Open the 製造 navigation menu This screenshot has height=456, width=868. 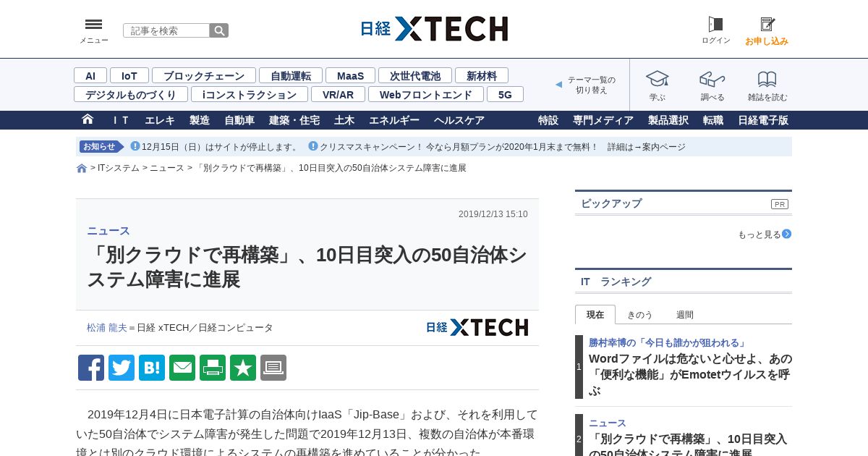coord(200,120)
